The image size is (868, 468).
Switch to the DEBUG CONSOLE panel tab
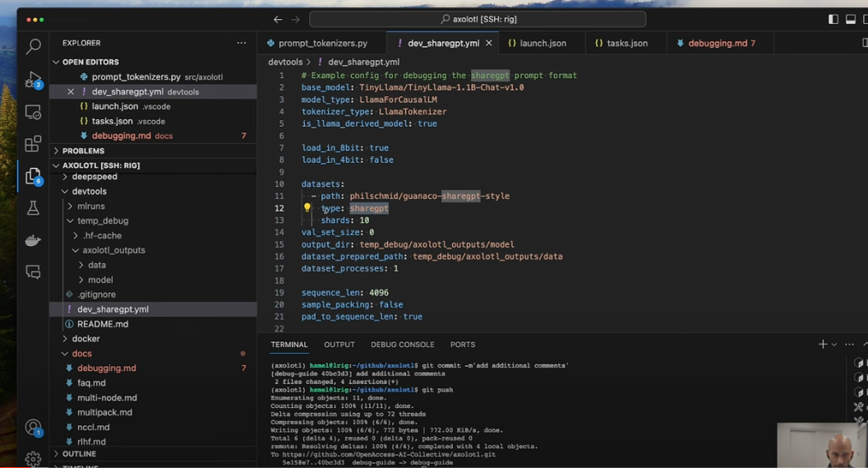click(402, 345)
